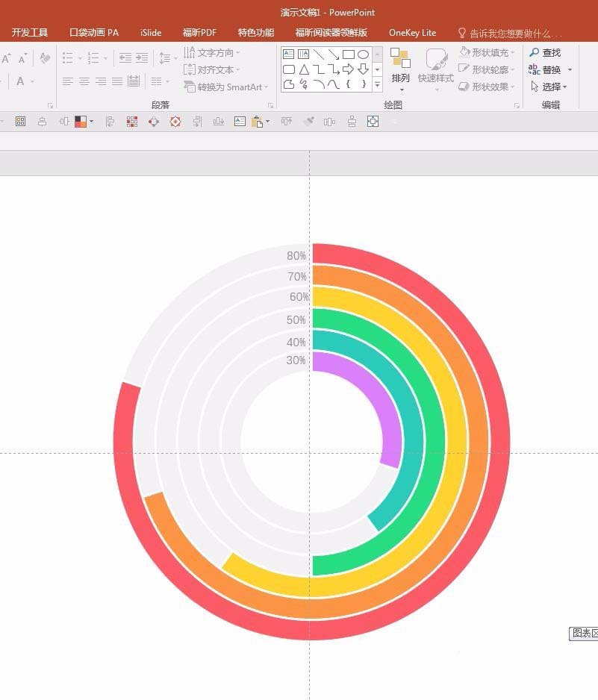
Task: Decrease font size with the A-down icon
Action: click(x=23, y=58)
